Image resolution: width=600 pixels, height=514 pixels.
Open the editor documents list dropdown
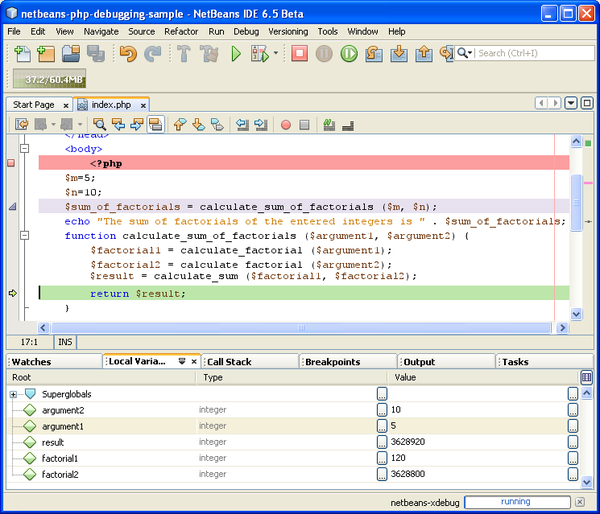572,103
